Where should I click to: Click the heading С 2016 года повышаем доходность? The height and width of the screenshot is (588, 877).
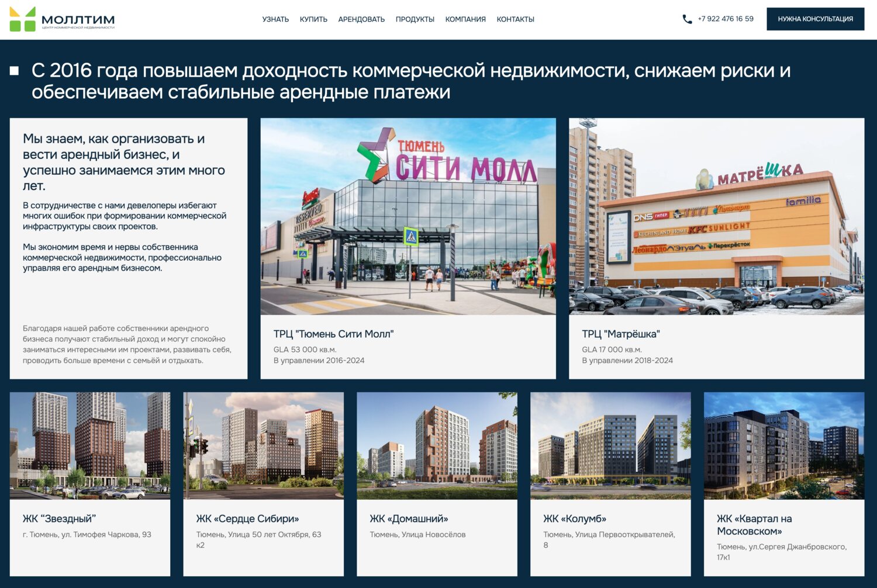411,81
